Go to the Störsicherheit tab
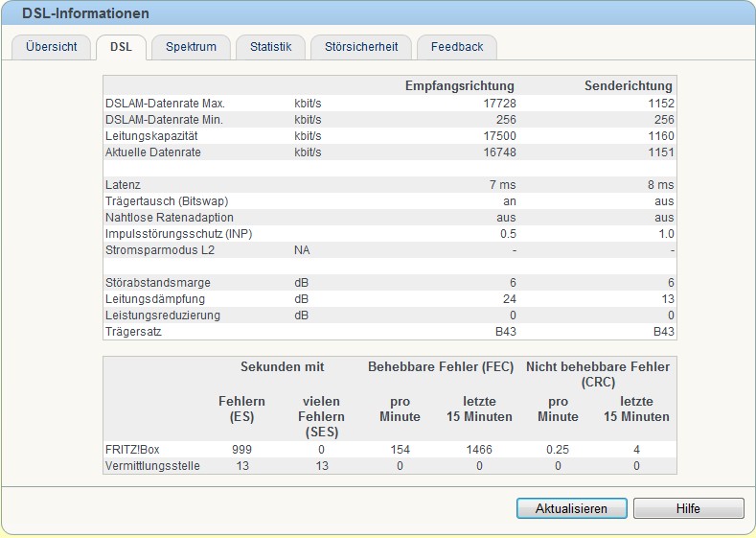This screenshot has width=756, height=538. (x=361, y=47)
